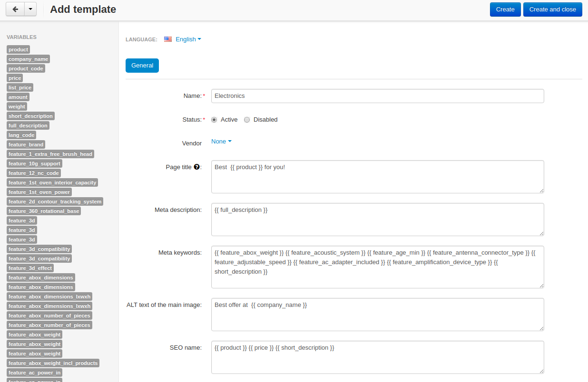Viewport: 588px width, 382px height.
Task: Insert the list_price variable tag
Action: pos(20,87)
